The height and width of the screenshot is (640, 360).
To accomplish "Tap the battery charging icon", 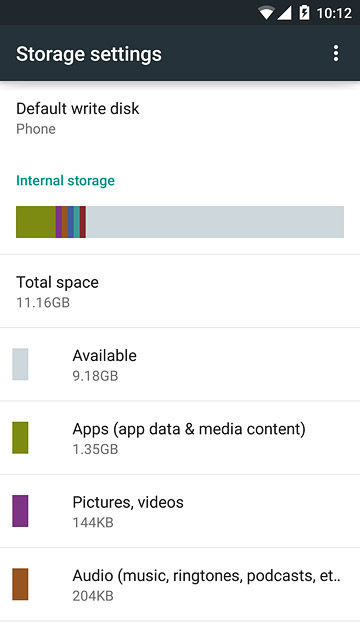I will click(x=304, y=13).
